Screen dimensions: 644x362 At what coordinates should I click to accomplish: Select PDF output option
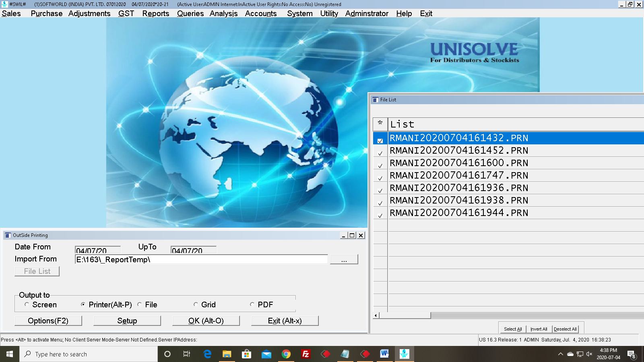tap(261, 304)
